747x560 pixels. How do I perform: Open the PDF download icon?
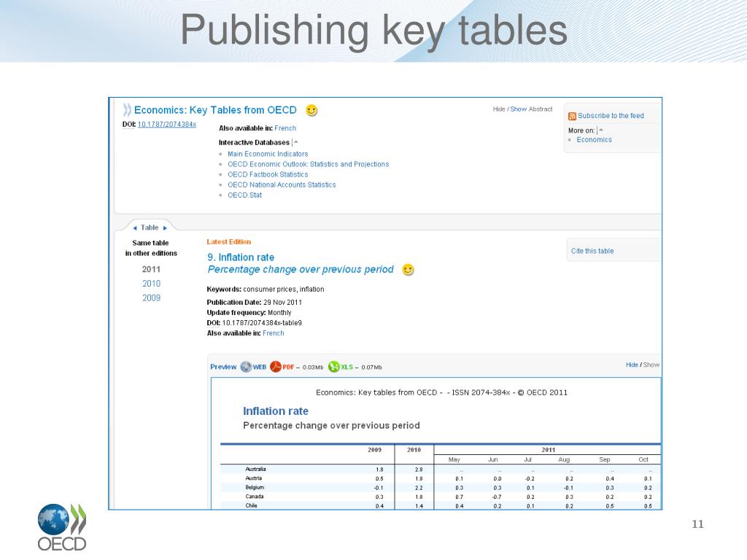coord(276,367)
